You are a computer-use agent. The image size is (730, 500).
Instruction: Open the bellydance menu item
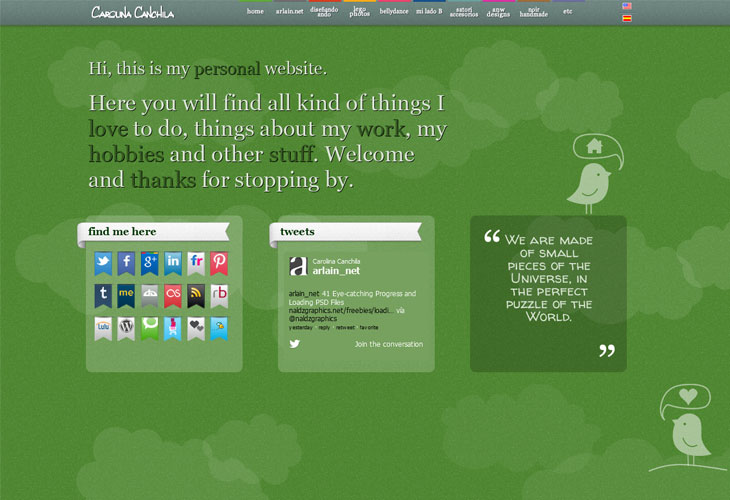pyautogui.click(x=393, y=12)
